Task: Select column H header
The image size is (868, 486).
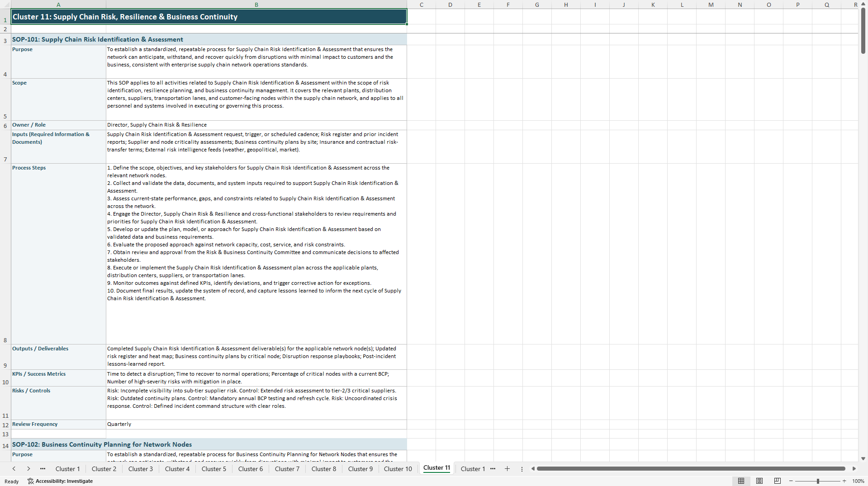Action: point(566,5)
